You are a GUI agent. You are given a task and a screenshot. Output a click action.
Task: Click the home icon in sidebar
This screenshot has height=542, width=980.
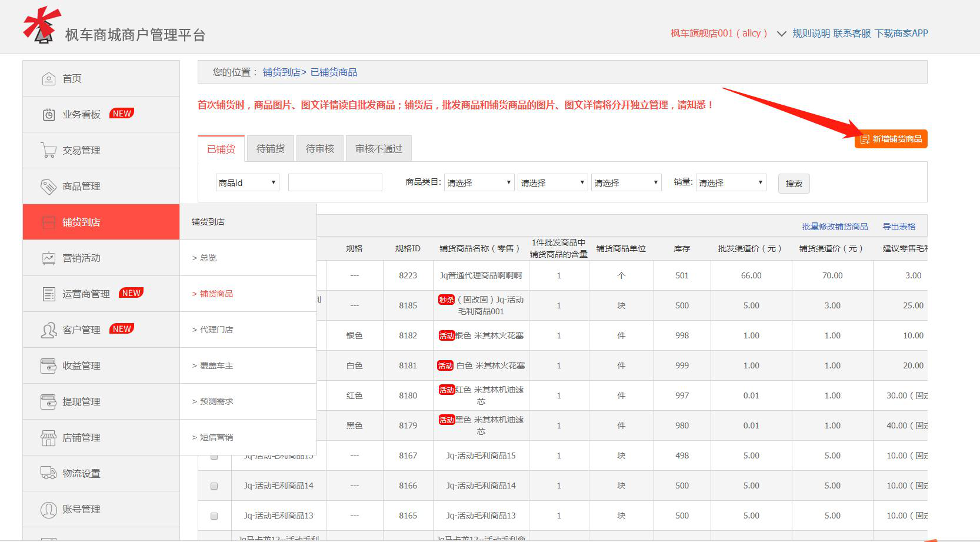[49, 79]
